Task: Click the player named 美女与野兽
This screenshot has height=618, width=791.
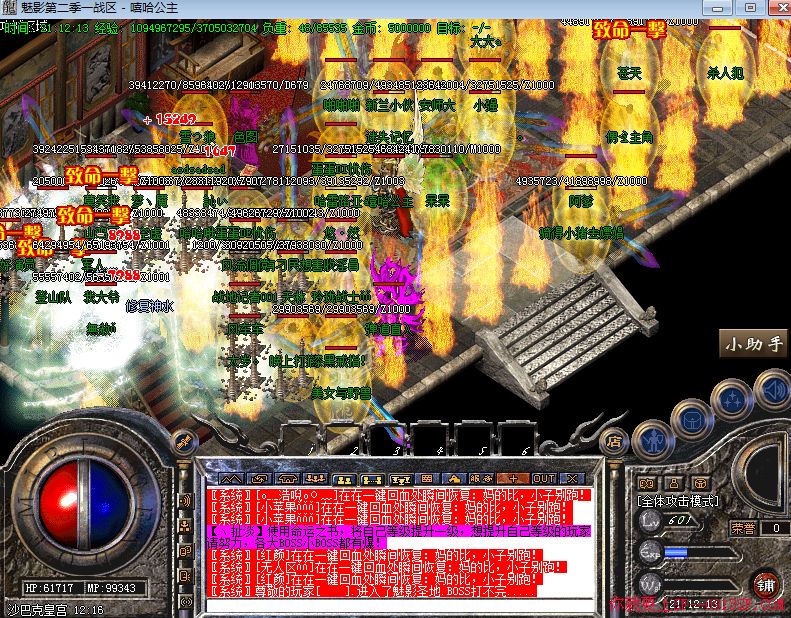Action: [x=342, y=392]
